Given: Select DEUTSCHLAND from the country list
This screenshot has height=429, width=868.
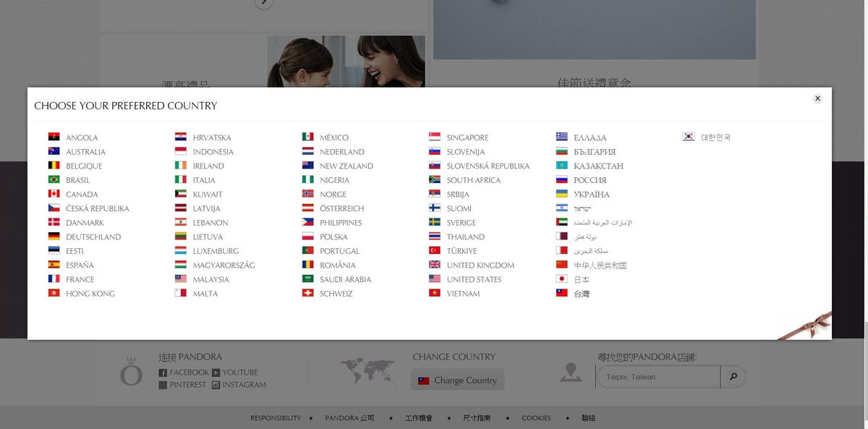Looking at the screenshot, I should (93, 237).
